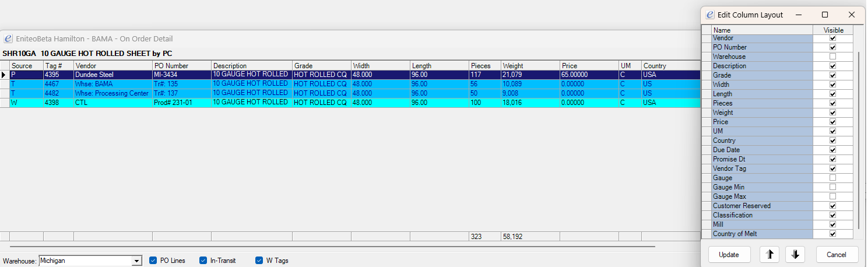Click the Country grid column header
This screenshot has height=267, width=868.
(670, 66)
